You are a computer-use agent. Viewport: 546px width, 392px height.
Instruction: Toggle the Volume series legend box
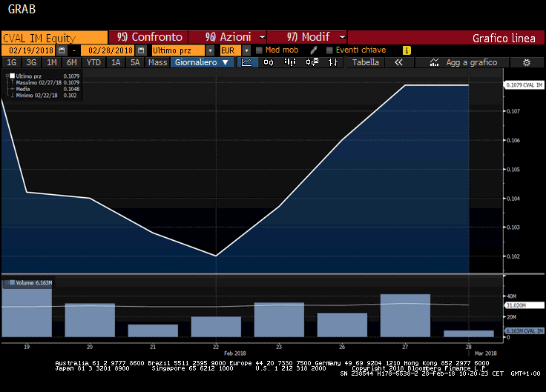pyautogui.click(x=5, y=283)
